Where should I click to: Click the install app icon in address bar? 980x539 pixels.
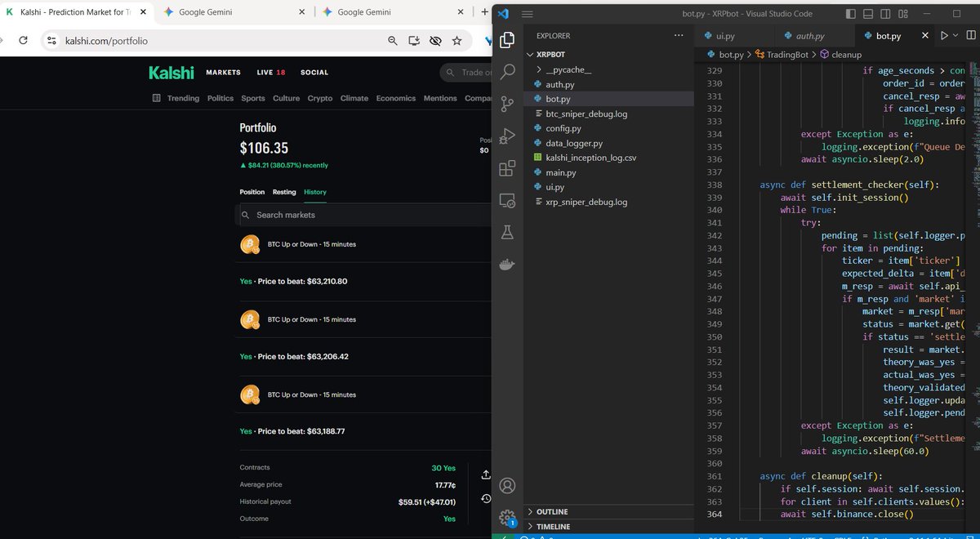pyautogui.click(x=414, y=40)
